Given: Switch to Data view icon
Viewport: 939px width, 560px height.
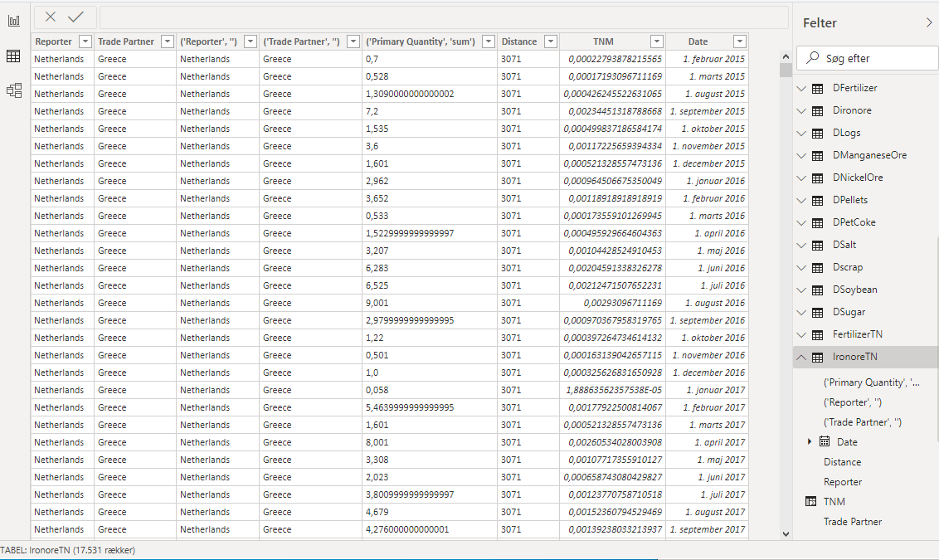Looking at the screenshot, I should (x=14, y=56).
